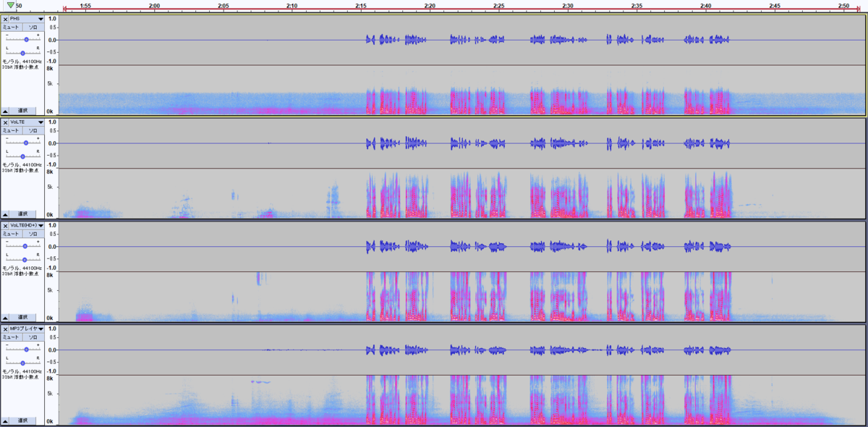Click the VoLTE(HD+) track pan slider
The height and width of the screenshot is (427, 868).
(x=22, y=260)
